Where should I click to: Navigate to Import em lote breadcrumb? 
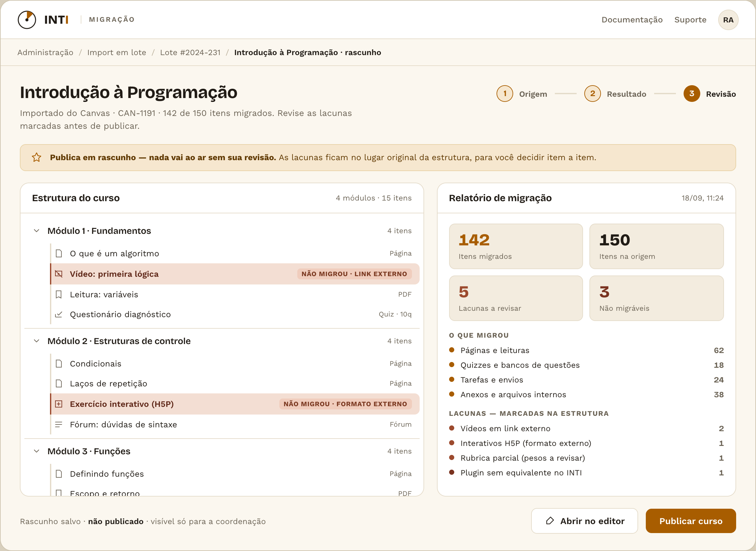pos(117,52)
